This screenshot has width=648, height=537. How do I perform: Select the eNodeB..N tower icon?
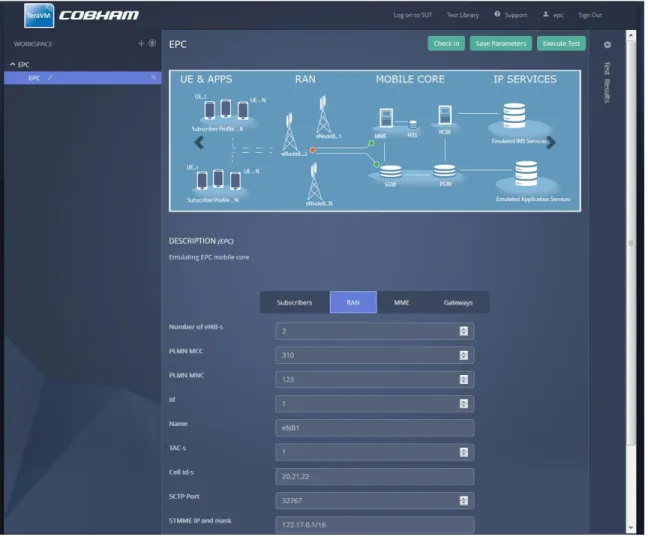[x=314, y=182]
